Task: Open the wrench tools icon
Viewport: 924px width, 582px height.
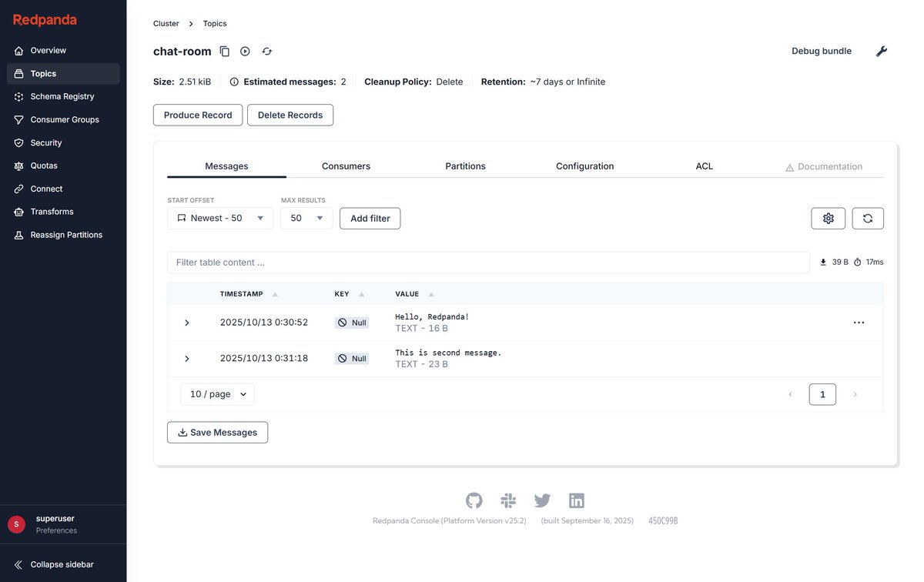Action: 882,52
